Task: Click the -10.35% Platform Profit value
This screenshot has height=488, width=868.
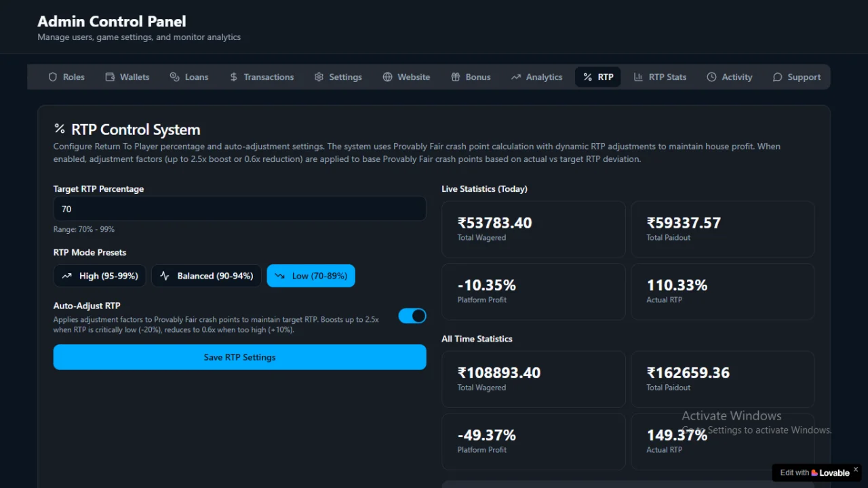Action: [x=487, y=285]
